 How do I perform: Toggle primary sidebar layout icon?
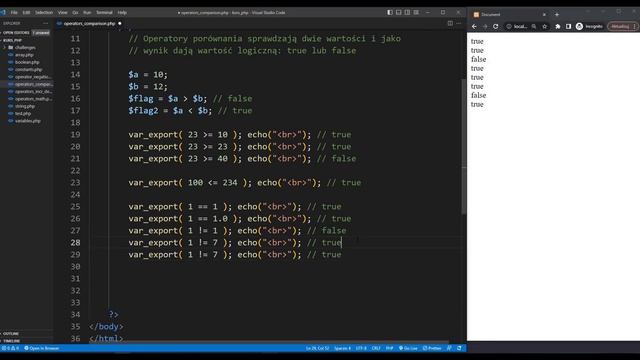(x=390, y=13)
